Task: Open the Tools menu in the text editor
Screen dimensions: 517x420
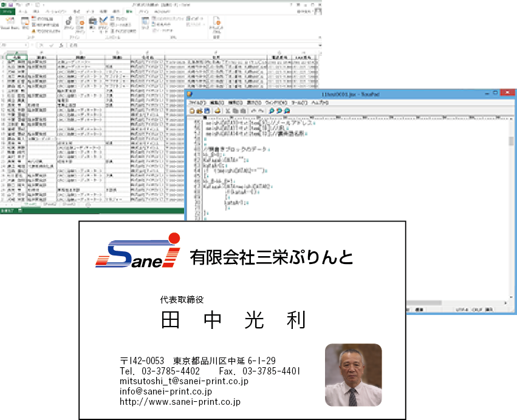Action: [300, 103]
